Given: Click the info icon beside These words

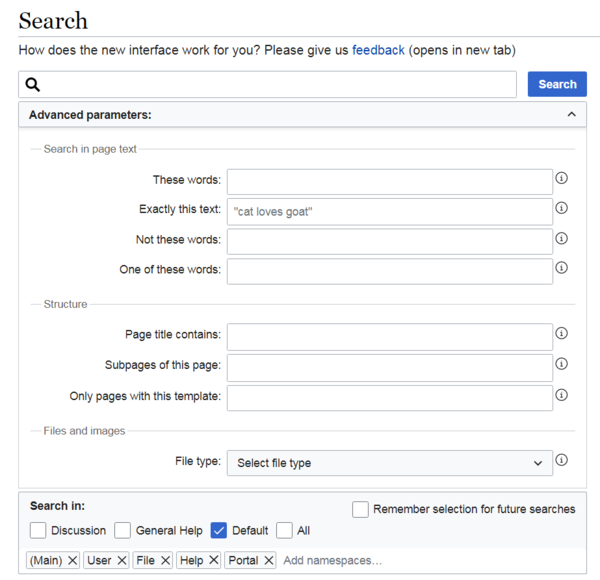Looking at the screenshot, I should click(x=561, y=178).
